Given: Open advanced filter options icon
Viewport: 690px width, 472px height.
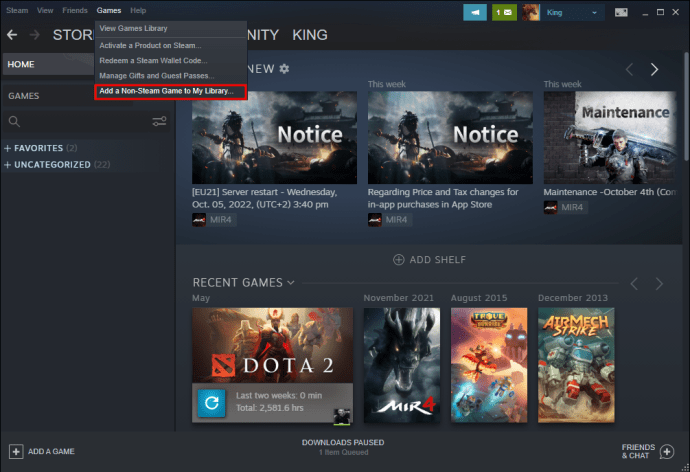Looking at the screenshot, I should click(x=159, y=121).
